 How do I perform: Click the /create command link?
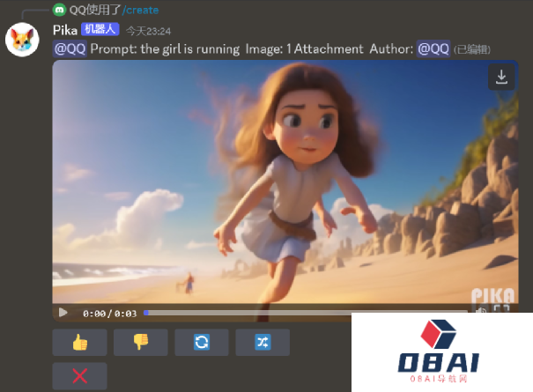pos(140,11)
